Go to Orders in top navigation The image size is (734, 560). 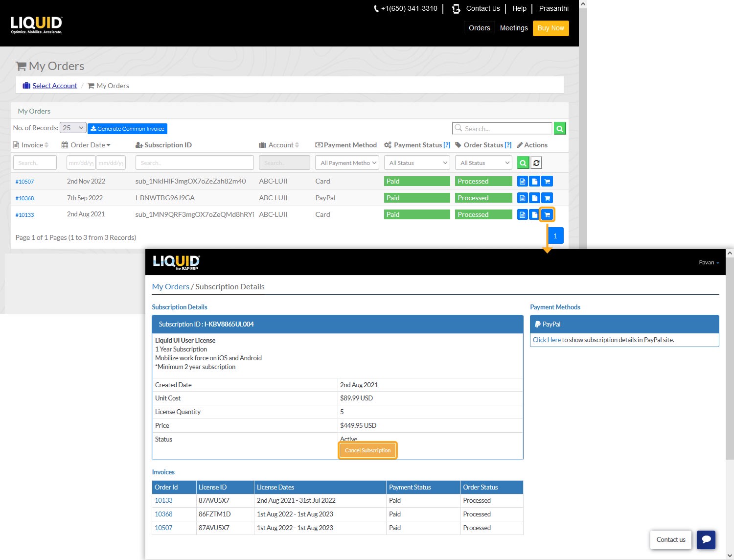(480, 28)
